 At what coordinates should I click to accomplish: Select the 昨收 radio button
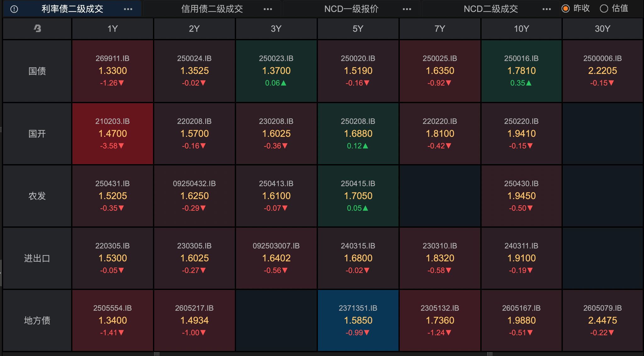(566, 8)
